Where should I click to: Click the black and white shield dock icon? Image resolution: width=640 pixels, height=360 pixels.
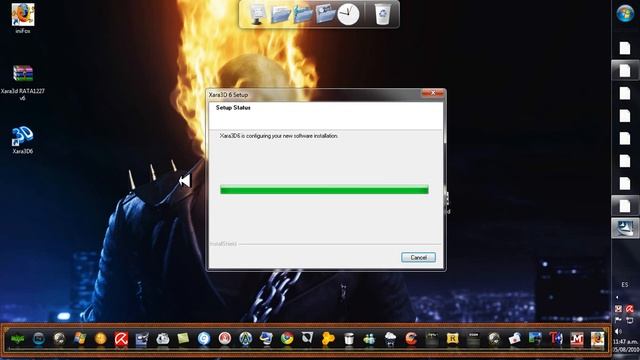[x=307, y=338]
